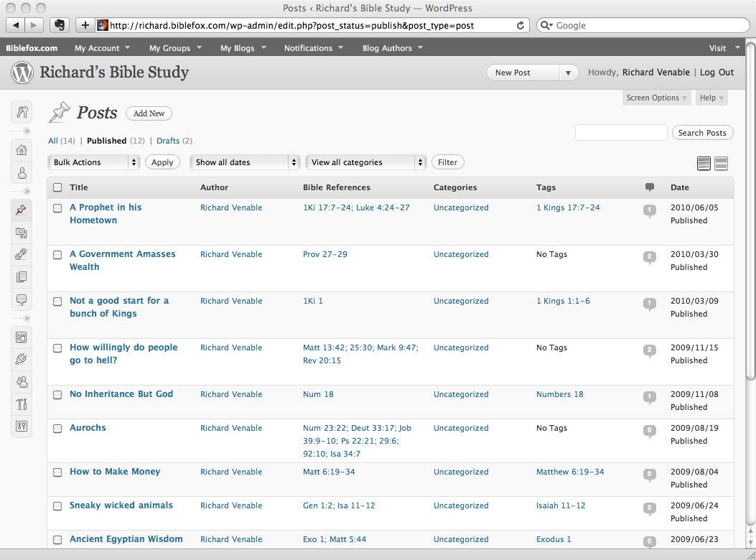The height and width of the screenshot is (560, 756).
Task: Open the Users icon in sidebar
Action: (22, 382)
